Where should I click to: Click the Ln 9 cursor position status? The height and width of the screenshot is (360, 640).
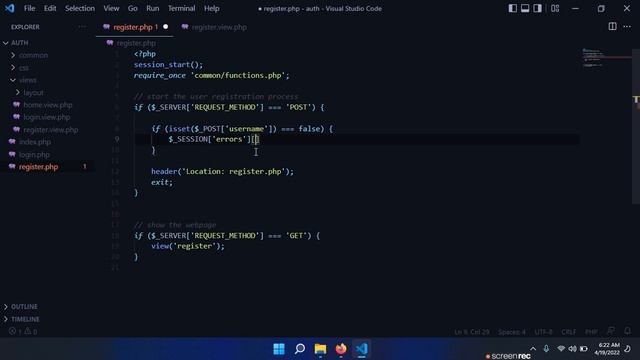coord(472,332)
